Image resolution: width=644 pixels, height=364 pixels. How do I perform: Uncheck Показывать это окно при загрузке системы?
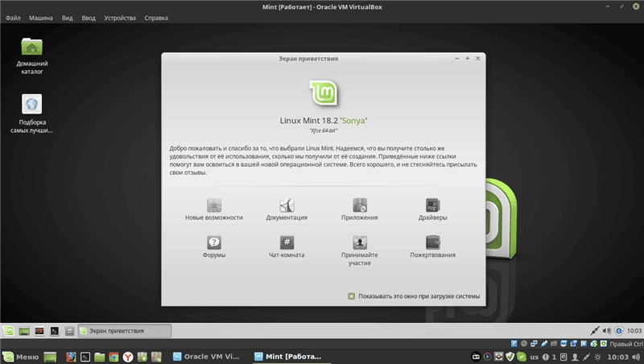351,296
